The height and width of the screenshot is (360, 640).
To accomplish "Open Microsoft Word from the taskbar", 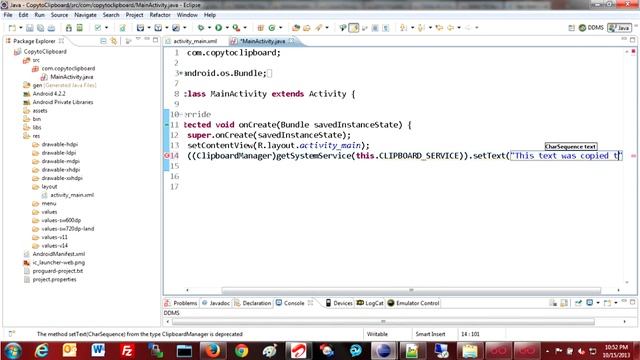I will point(98,351).
